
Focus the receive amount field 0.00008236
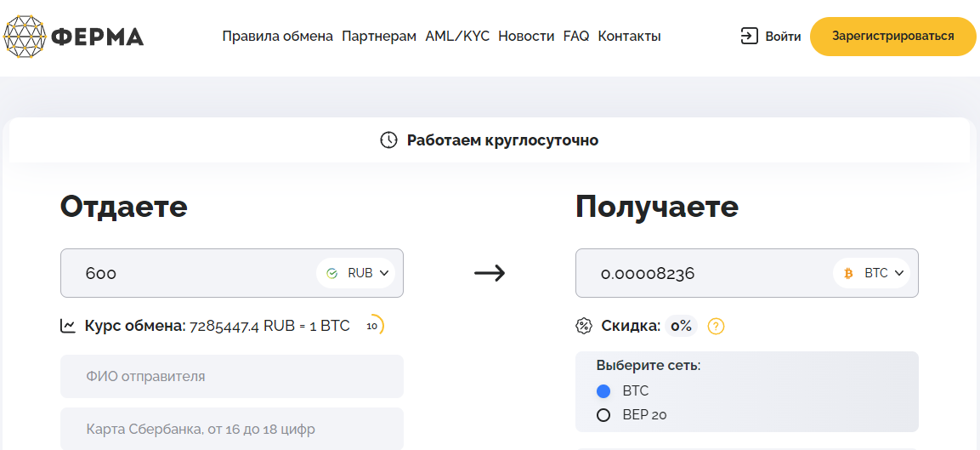747,274
